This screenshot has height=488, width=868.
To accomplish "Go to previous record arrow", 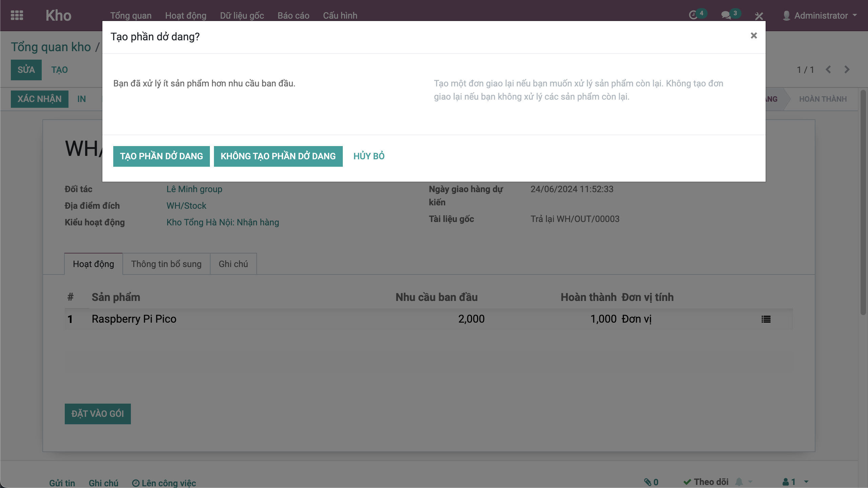I will click(x=828, y=69).
